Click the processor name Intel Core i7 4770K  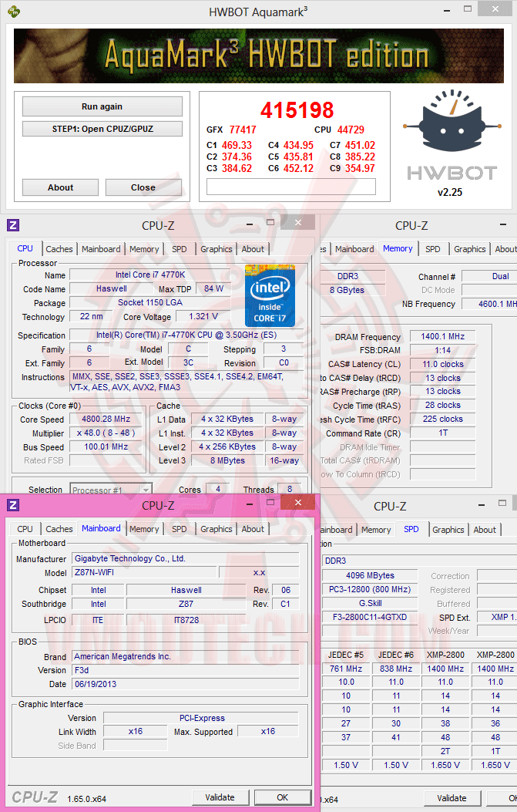pos(150,275)
